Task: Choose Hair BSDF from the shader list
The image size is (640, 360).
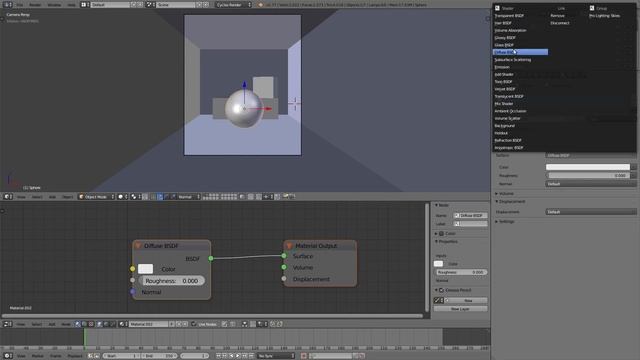Action: point(503,23)
